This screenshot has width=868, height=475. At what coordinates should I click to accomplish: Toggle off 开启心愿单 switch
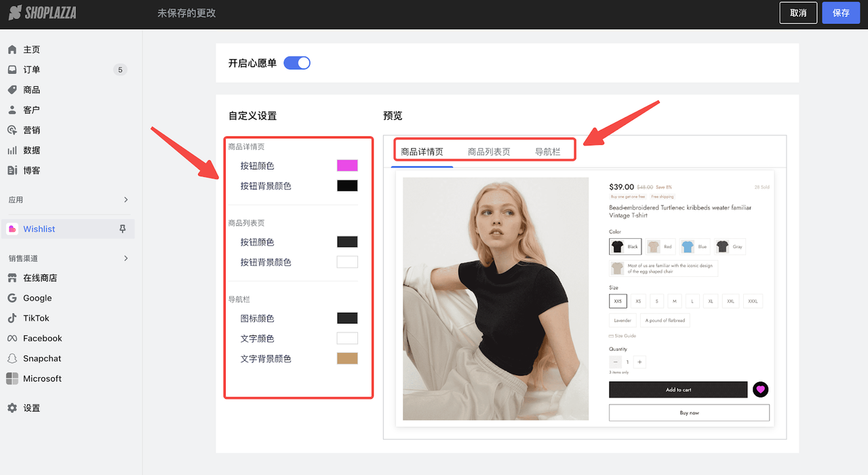tap(296, 62)
